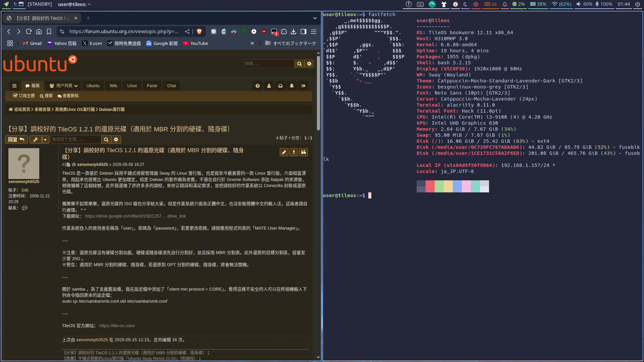Open the YouTube bookmark
The width and height of the screenshot is (644, 362).
click(196, 43)
